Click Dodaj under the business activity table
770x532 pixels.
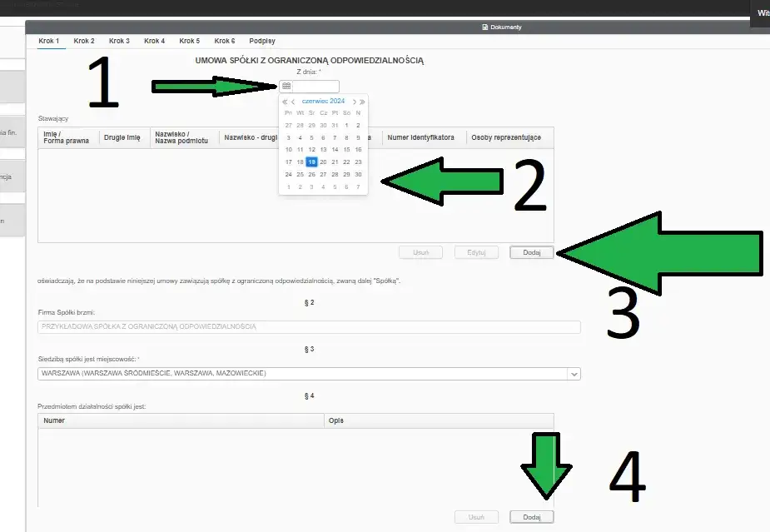pyautogui.click(x=531, y=517)
